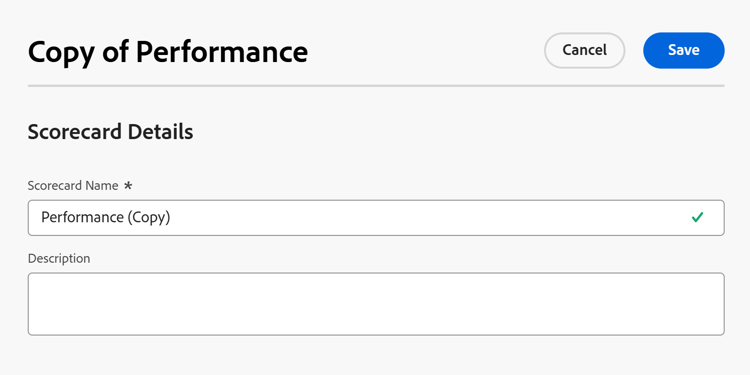Click the horizontal divider under the title
This screenshot has height=375, width=750.
pyautogui.click(x=376, y=86)
